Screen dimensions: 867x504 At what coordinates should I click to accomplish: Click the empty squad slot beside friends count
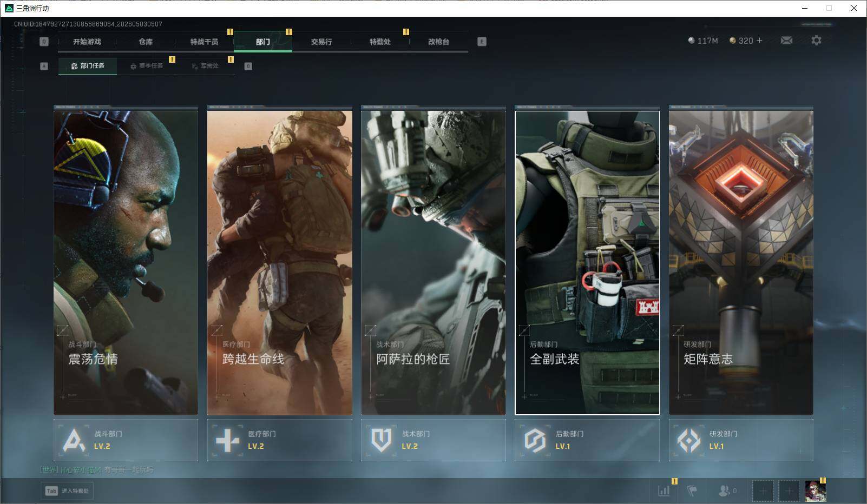click(763, 491)
